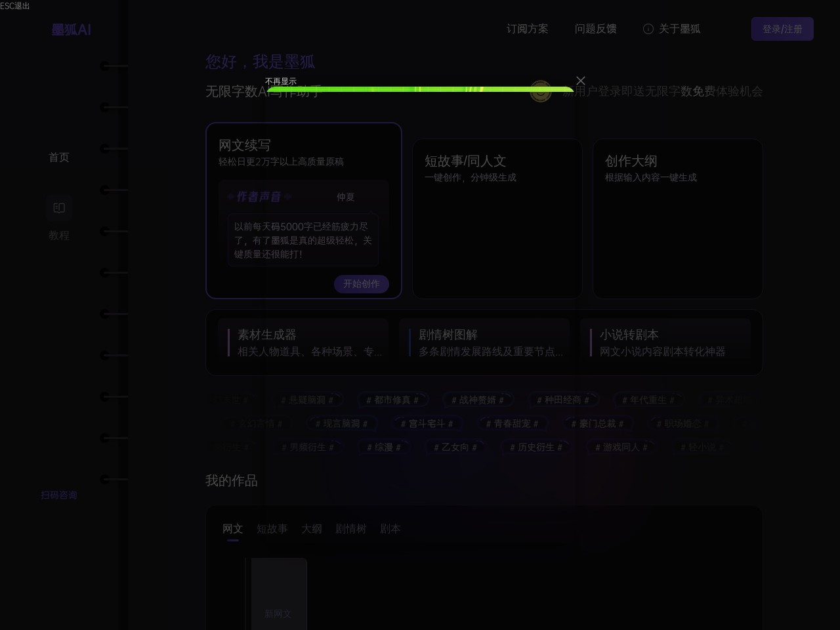
Task: Click the 教程 book icon in sidebar
Action: [59, 208]
